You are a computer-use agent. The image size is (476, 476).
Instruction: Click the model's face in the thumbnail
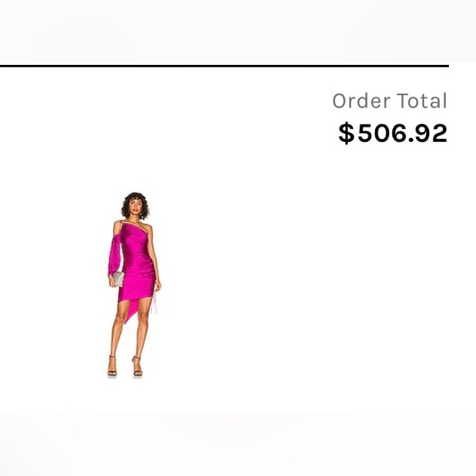tap(135, 206)
